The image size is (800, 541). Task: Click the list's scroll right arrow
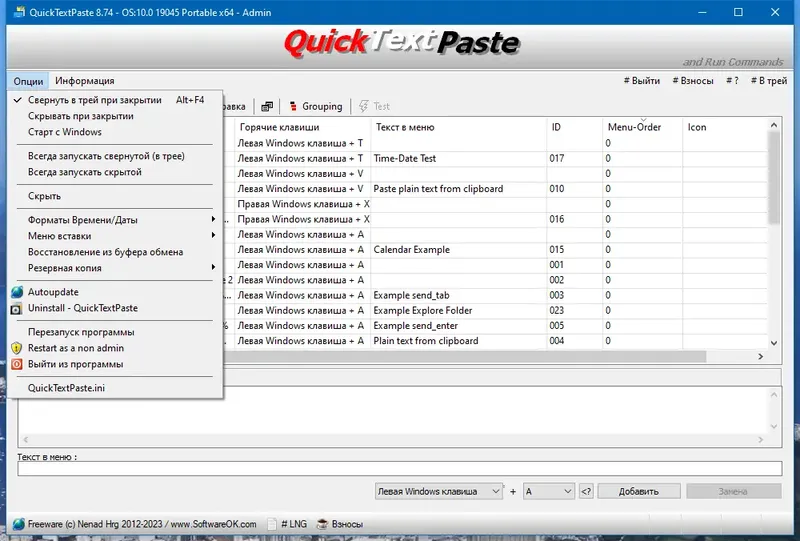tap(761, 356)
